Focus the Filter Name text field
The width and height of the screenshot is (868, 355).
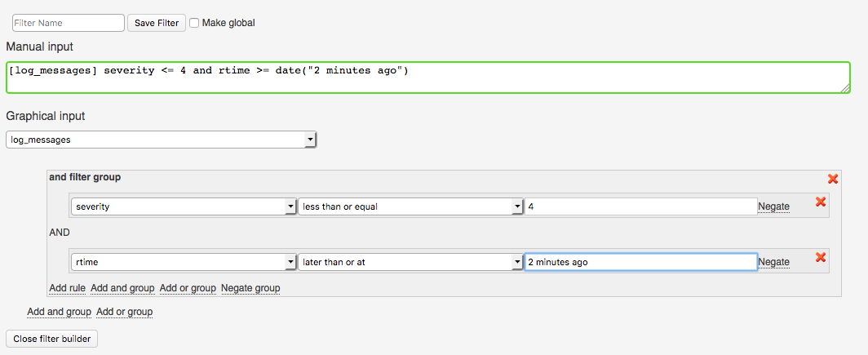(x=69, y=23)
